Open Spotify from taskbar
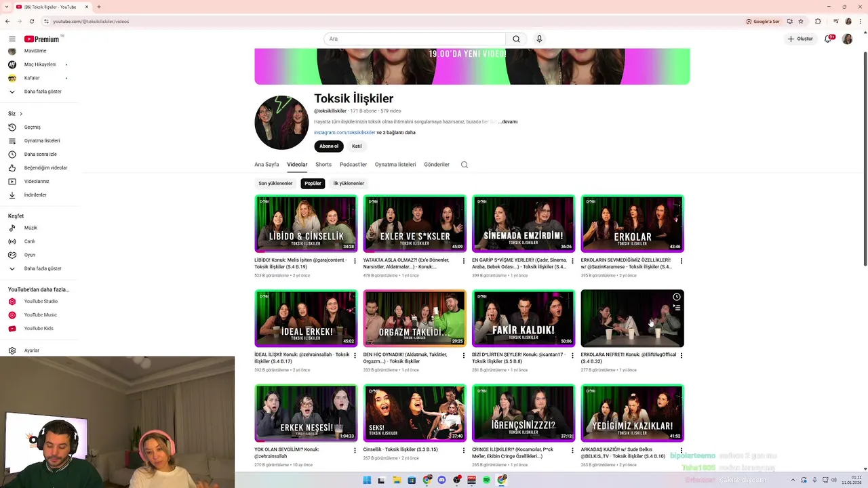The height and width of the screenshot is (488, 868). (x=487, y=480)
